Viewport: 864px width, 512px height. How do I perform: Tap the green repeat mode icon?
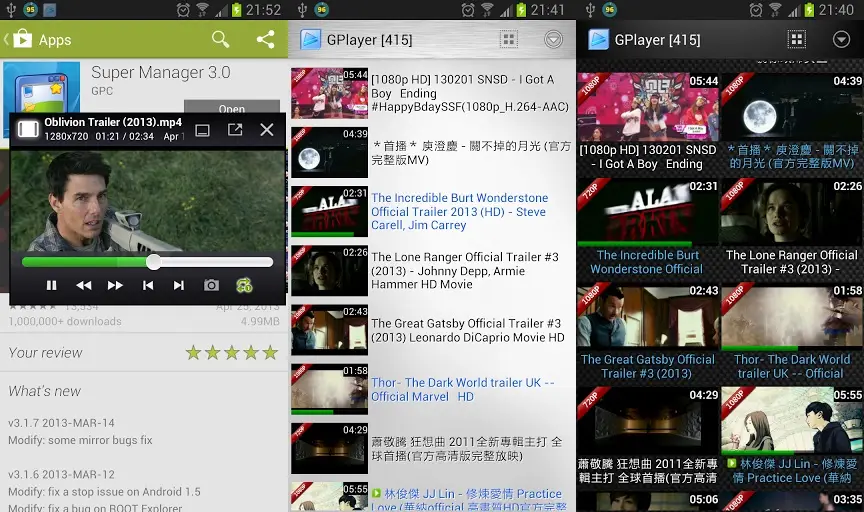[244, 285]
